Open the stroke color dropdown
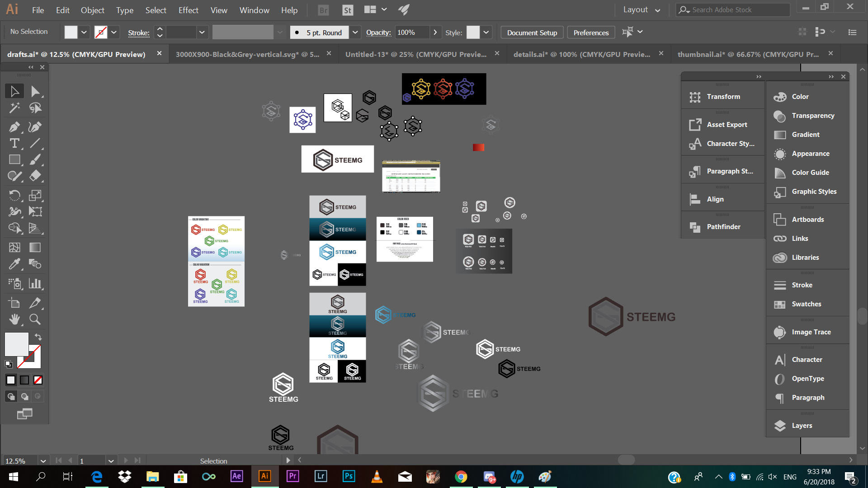The height and width of the screenshot is (488, 868). click(114, 32)
